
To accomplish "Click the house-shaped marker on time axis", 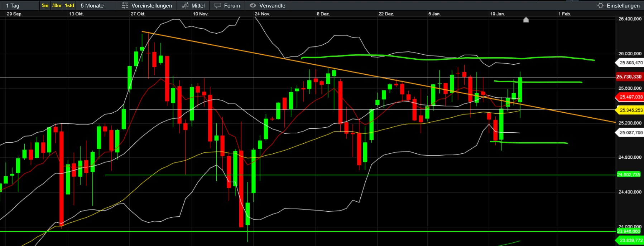I will coord(526,20).
